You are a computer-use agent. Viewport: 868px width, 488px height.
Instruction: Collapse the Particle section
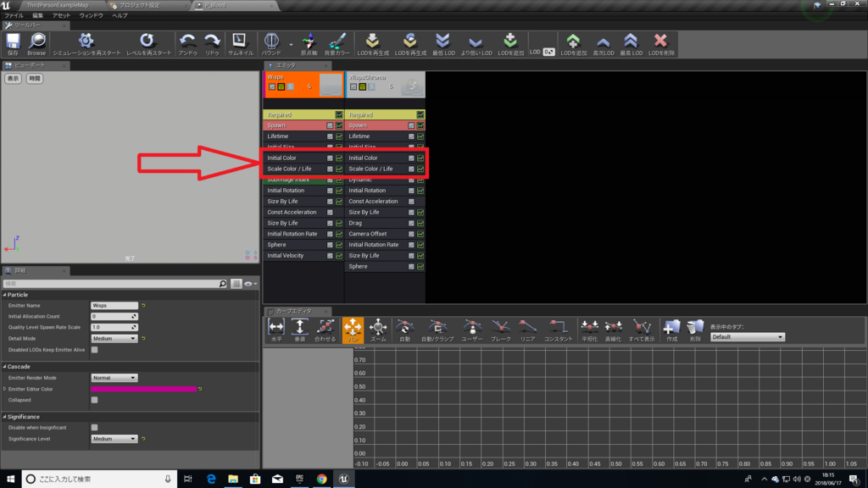4,295
